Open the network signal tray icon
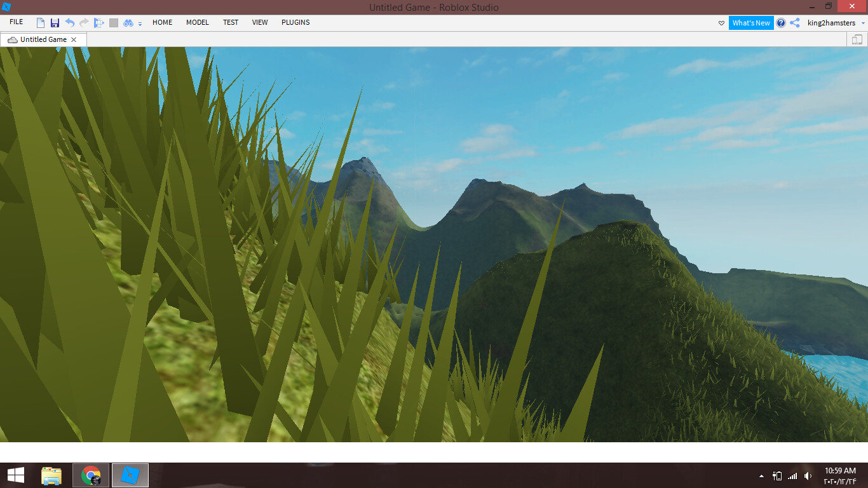Image resolution: width=868 pixels, height=488 pixels. tap(792, 476)
